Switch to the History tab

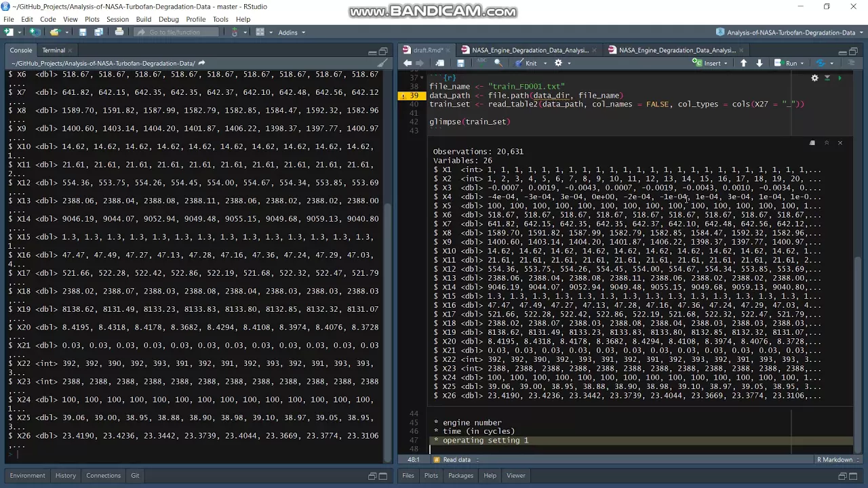65,476
